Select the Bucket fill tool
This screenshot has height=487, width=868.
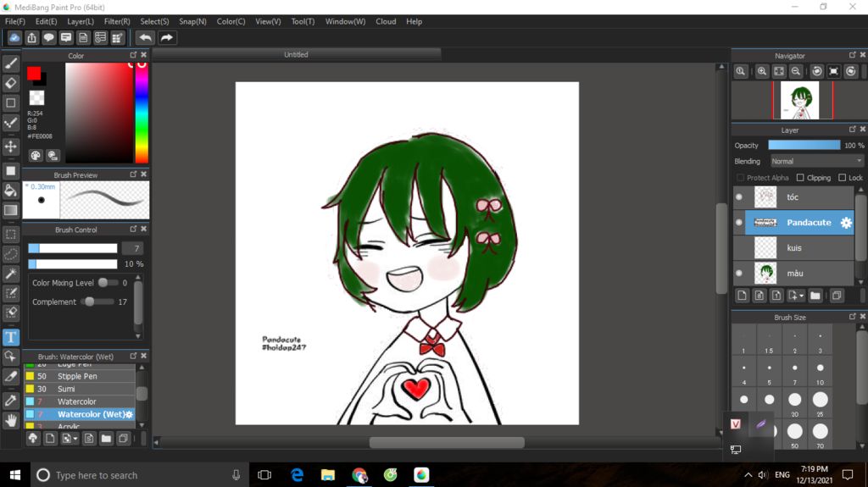pyautogui.click(x=10, y=191)
